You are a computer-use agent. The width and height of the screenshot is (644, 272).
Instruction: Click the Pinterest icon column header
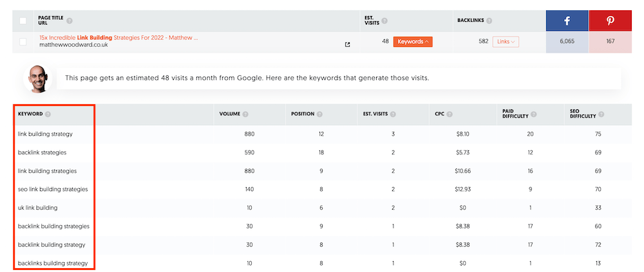coord(610,21)
